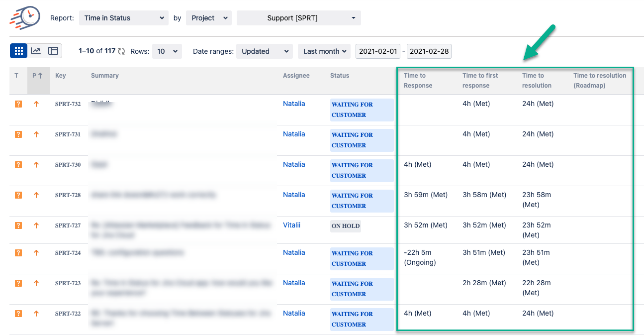Open assignee Natalia's profile link on SPRT-732

[294, 103]
